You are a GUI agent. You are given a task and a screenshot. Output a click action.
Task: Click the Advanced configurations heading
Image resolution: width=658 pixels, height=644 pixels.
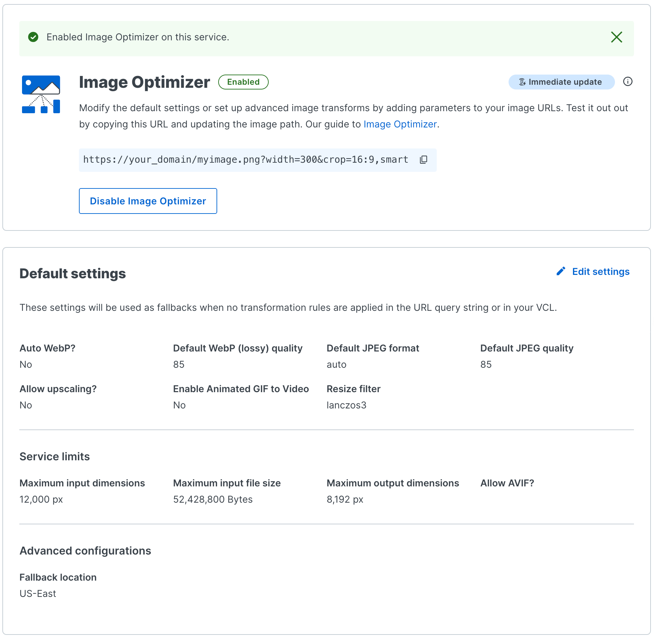[85, 550]
